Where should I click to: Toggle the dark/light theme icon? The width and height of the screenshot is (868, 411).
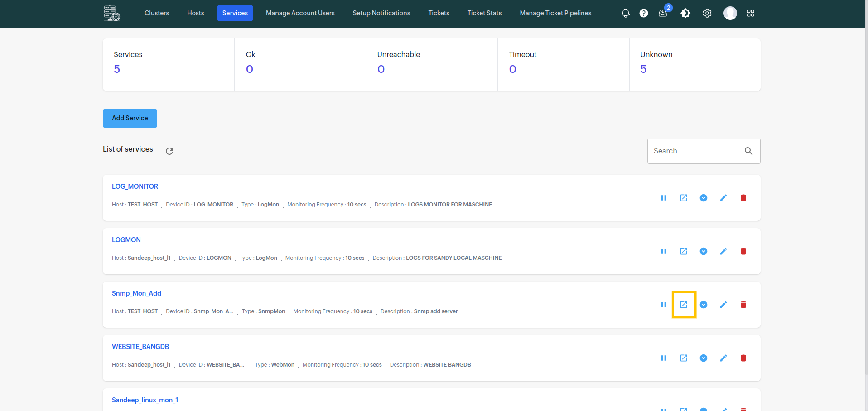tap(685, 13)
